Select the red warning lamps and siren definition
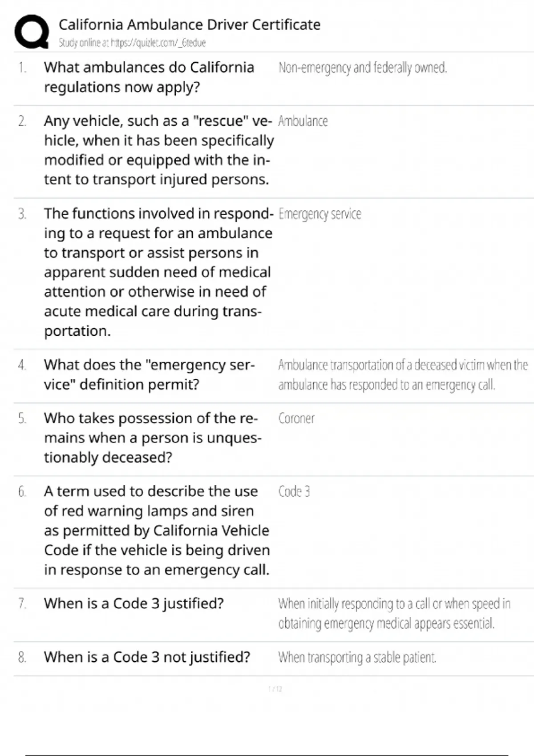Viewport: 534px width, 756px height. (157, 530)
